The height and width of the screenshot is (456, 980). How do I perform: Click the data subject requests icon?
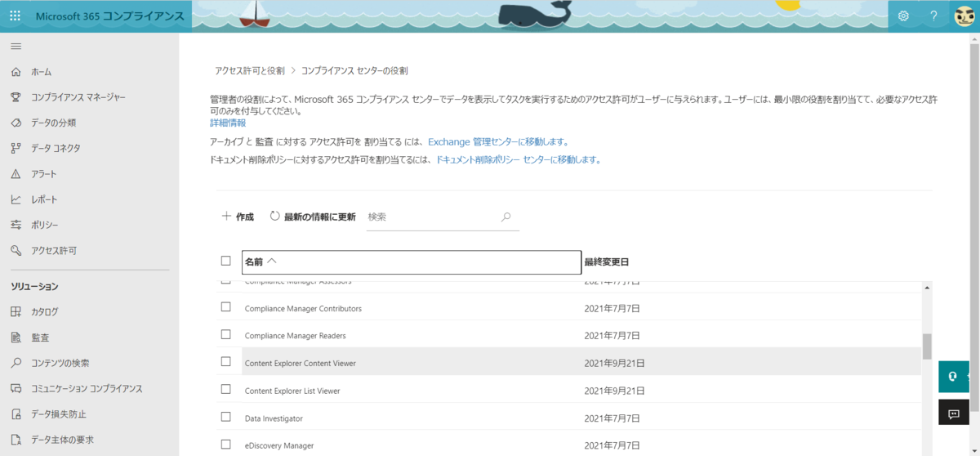16,440
